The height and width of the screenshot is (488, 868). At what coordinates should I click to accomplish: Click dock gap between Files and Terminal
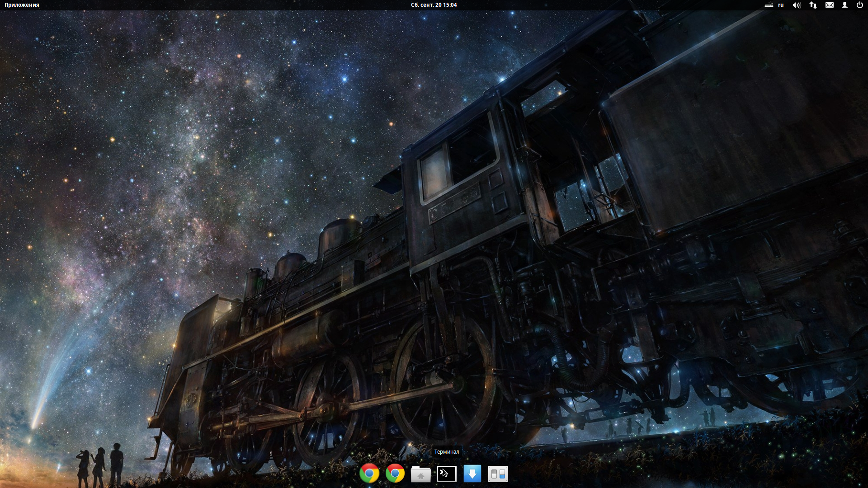coord(434,474)
